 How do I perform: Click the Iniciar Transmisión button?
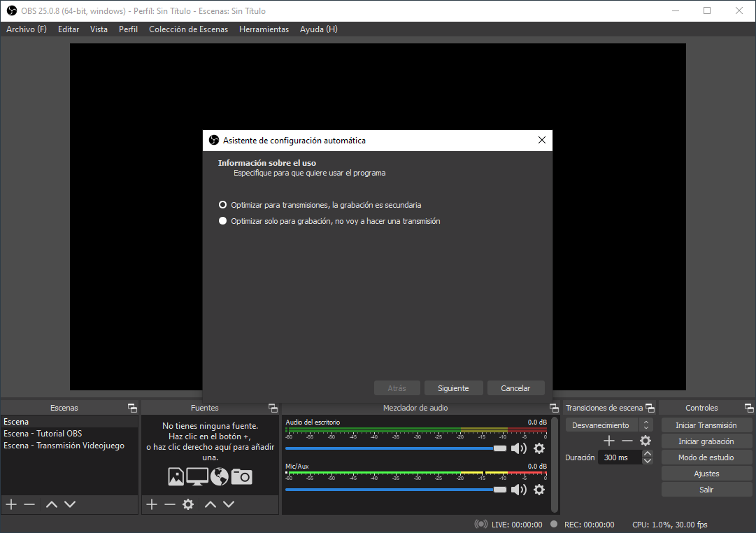point(706,425)
